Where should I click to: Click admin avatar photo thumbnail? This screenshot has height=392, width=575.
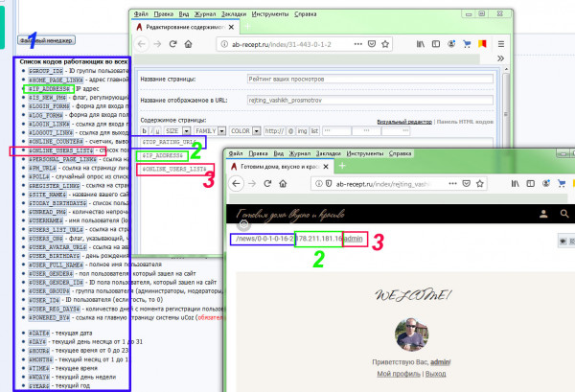[x=411, y=334]
